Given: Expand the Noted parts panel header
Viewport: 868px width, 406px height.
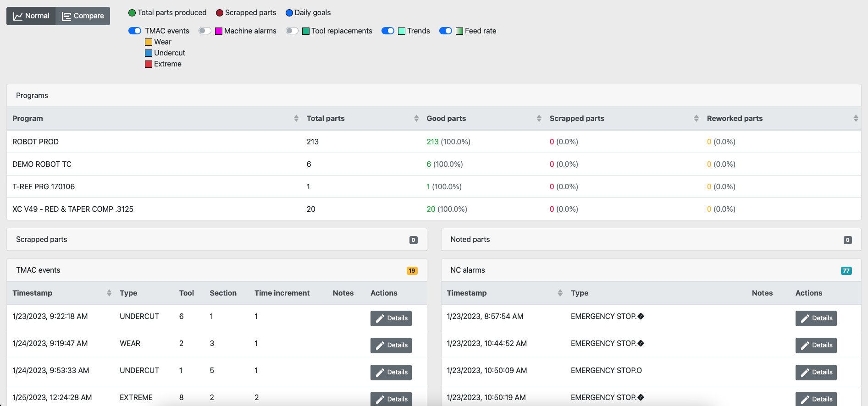Looking at the screenshot, I should [651, 240].
